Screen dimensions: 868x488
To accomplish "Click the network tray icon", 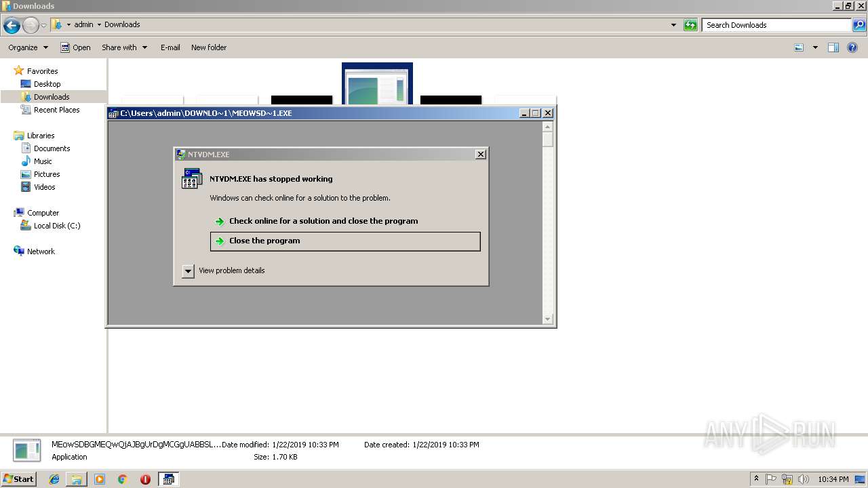I will (787, 479).
